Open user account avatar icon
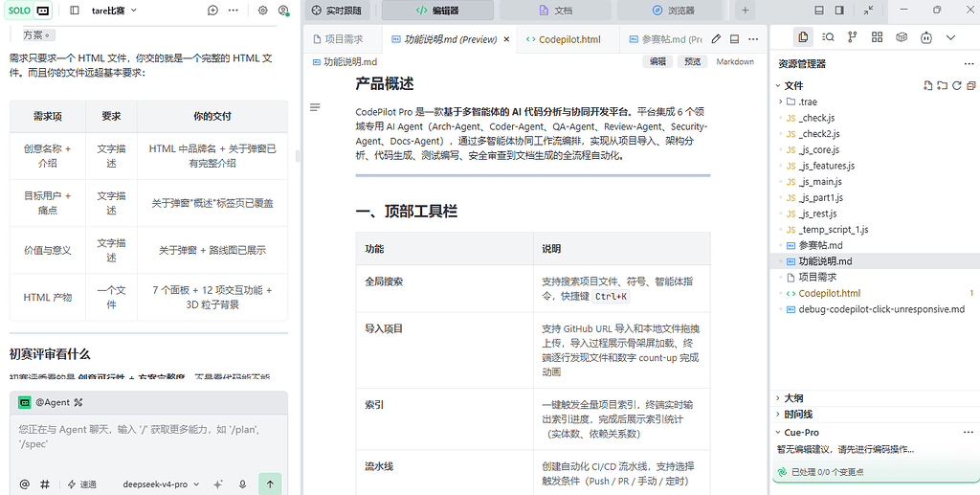 click(x=283, y=10)
